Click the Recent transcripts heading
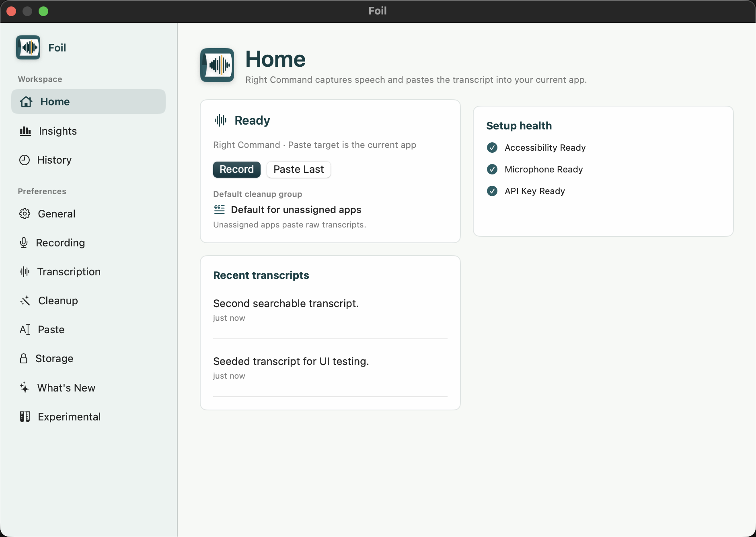 coord(261,275)
